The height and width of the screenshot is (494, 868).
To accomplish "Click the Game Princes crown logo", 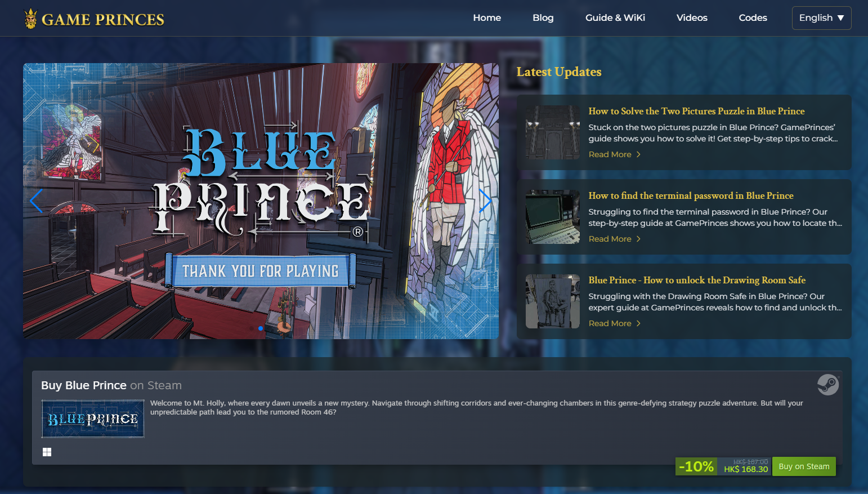I will (x=31, y=19).
